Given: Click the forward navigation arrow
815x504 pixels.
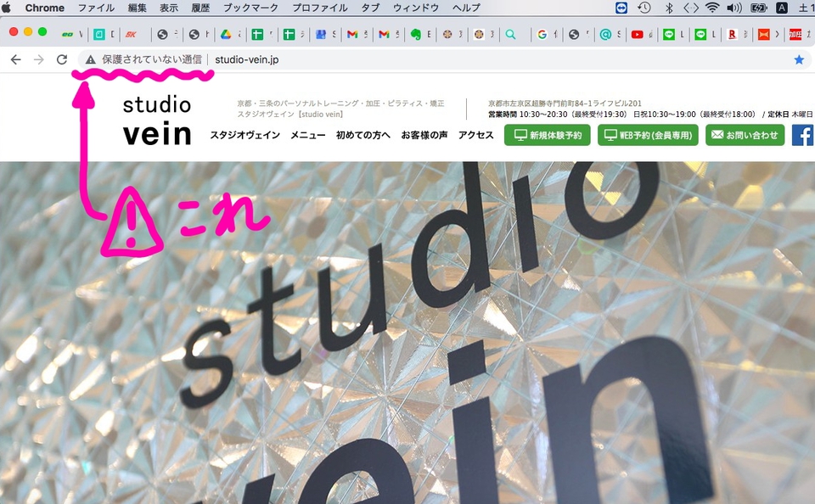Looking at the screenshot, I should click(x=39, y=59).
